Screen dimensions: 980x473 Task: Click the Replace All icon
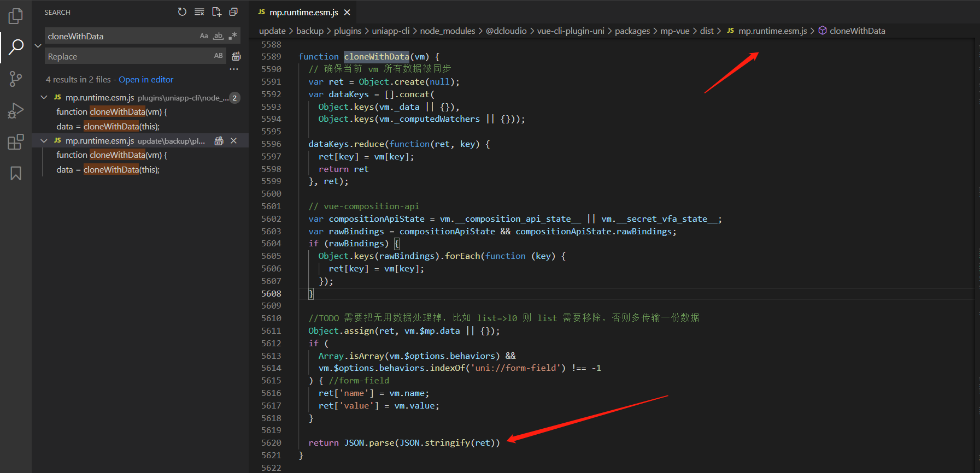point(236,56)
